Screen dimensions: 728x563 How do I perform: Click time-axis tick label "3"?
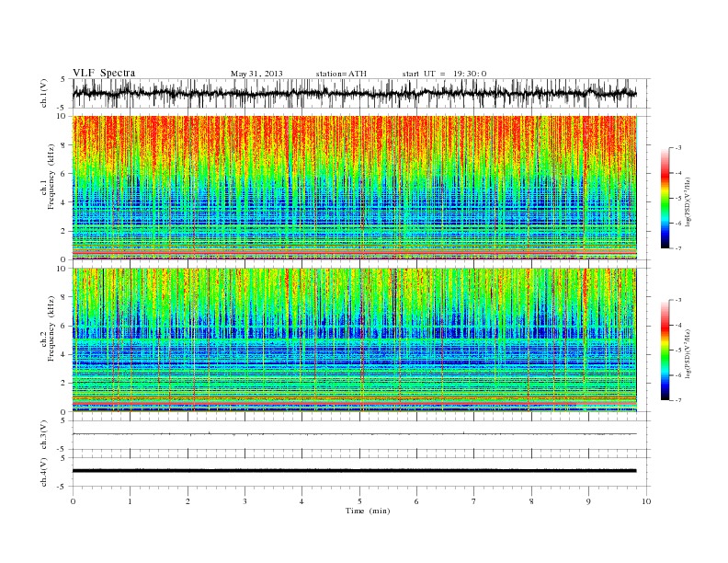245,501
